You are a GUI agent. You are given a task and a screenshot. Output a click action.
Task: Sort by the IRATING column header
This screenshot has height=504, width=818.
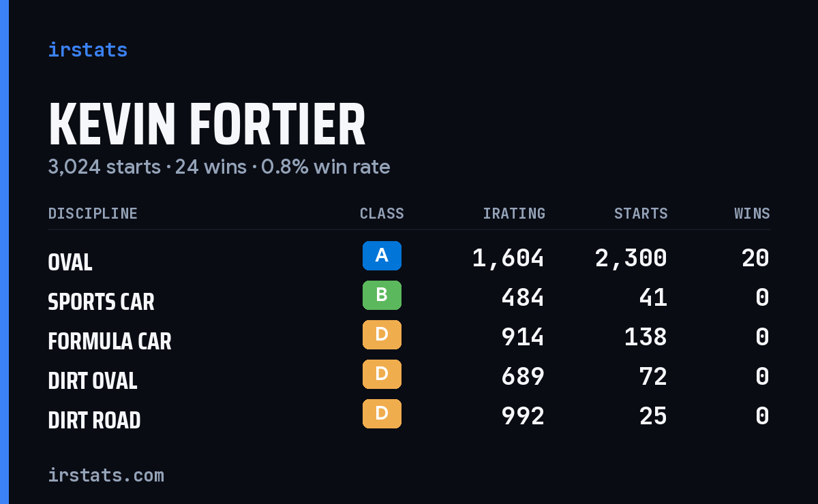pos(514,213)
